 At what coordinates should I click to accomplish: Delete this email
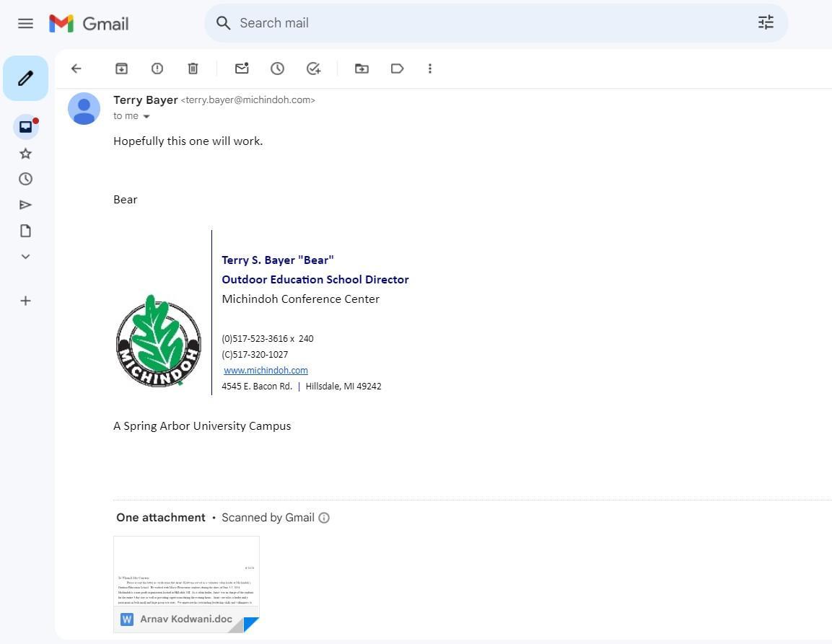click(193, 69)
